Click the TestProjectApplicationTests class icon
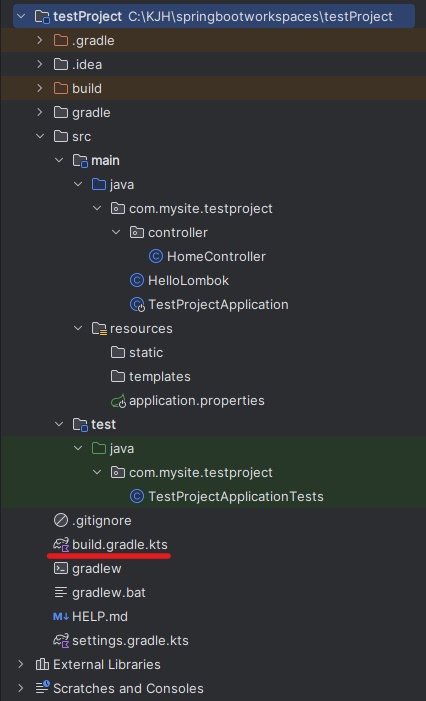The height and width of the screenshot is (701, 426). (137, 496)
